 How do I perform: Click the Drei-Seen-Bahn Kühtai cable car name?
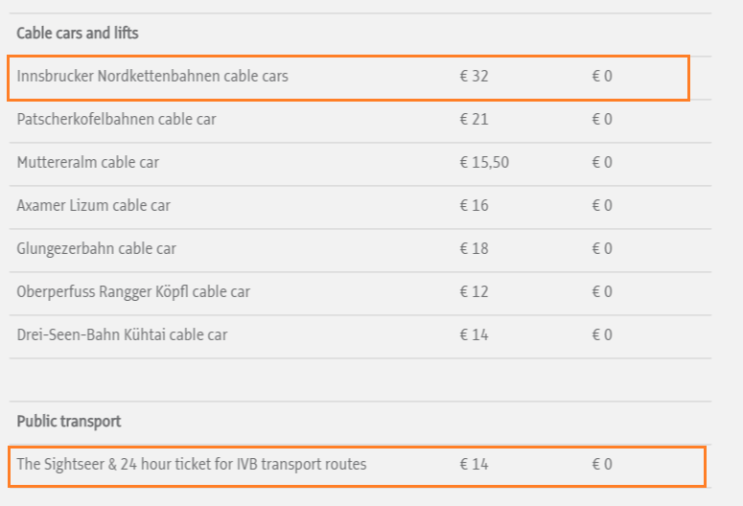pos(122,334)
